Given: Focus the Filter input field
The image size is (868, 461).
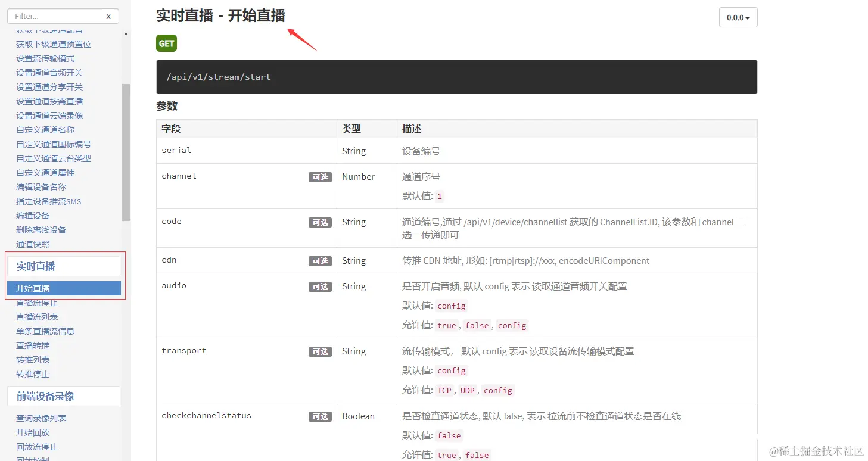Looking at the screenshot, I should (63, 17).
